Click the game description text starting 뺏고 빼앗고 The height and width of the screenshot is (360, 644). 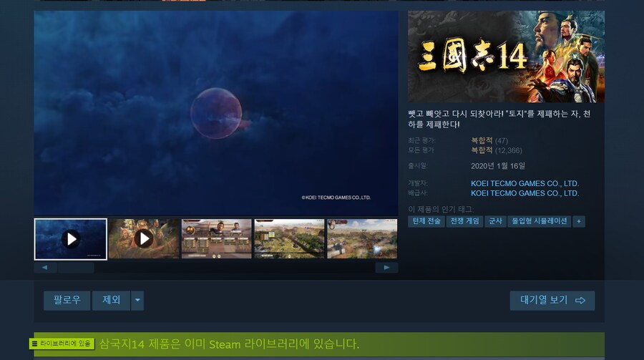(x=499, y=120)
